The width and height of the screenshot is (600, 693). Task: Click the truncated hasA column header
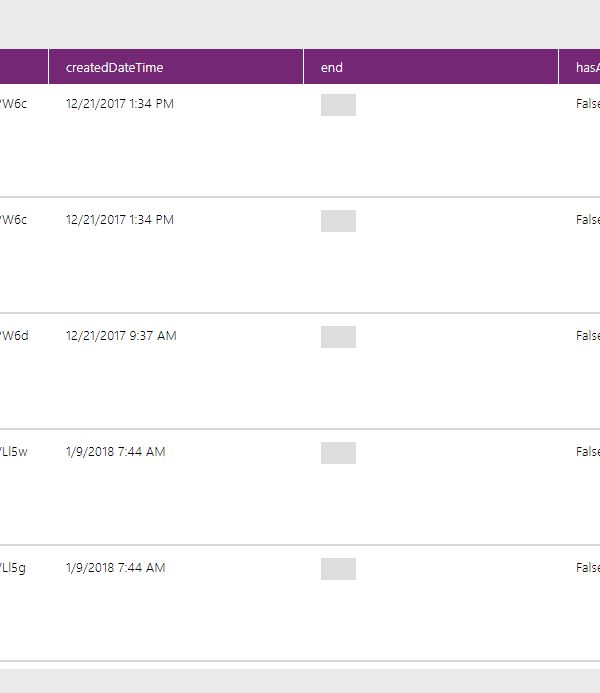pyautogui.click(x=587, y=68)
